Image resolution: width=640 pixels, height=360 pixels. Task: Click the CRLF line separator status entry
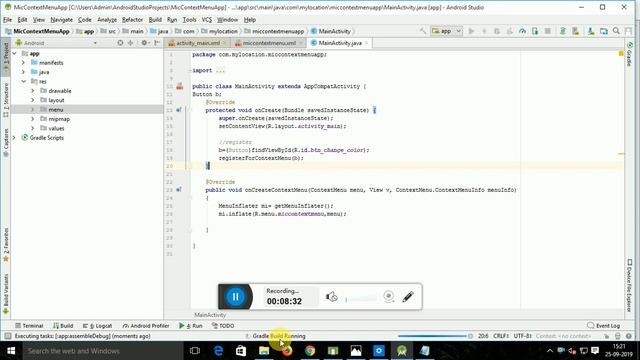pos(500,336)
